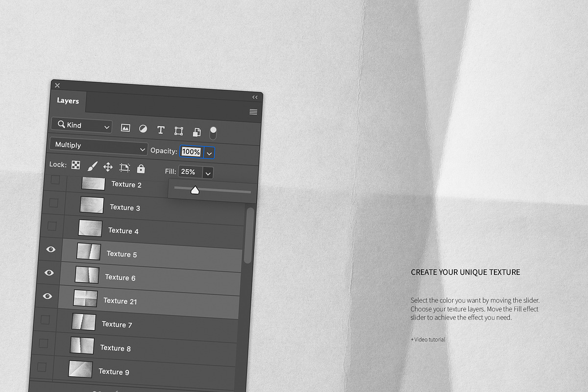This screenshot has height=392, width=588.
Task: Lock position move icon
Action: pos(108,167)
